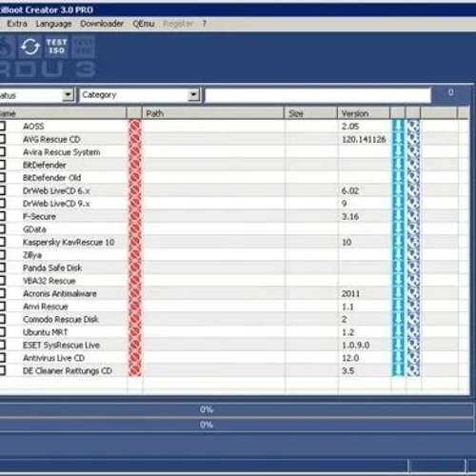Click the lower 0% progress bar
Viewport: 476px width, 476px height.
click(x=236, y=425)
